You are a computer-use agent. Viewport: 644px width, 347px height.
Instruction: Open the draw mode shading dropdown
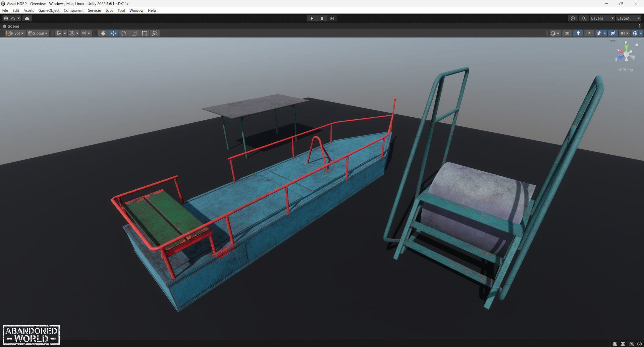(x=555, y=33)
